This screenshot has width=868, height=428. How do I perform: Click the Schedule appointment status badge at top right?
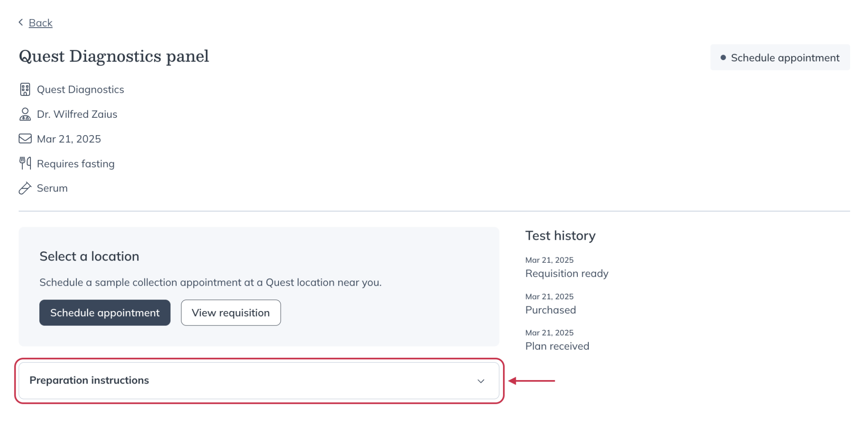tap(780, 58)
